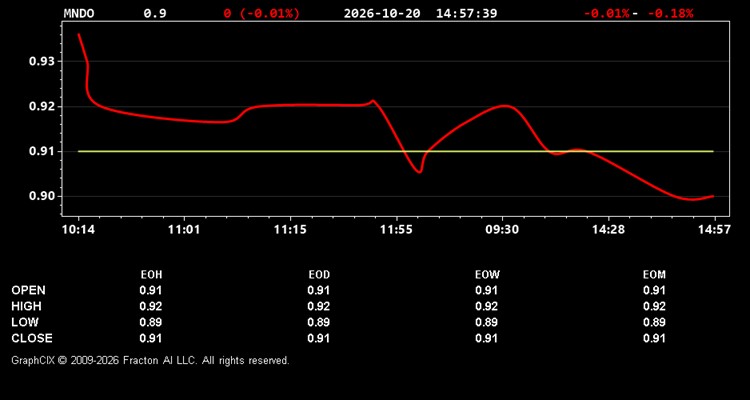Click the CLOSE value under EOW
Viewport: 750px width, 400px height.
486,338
